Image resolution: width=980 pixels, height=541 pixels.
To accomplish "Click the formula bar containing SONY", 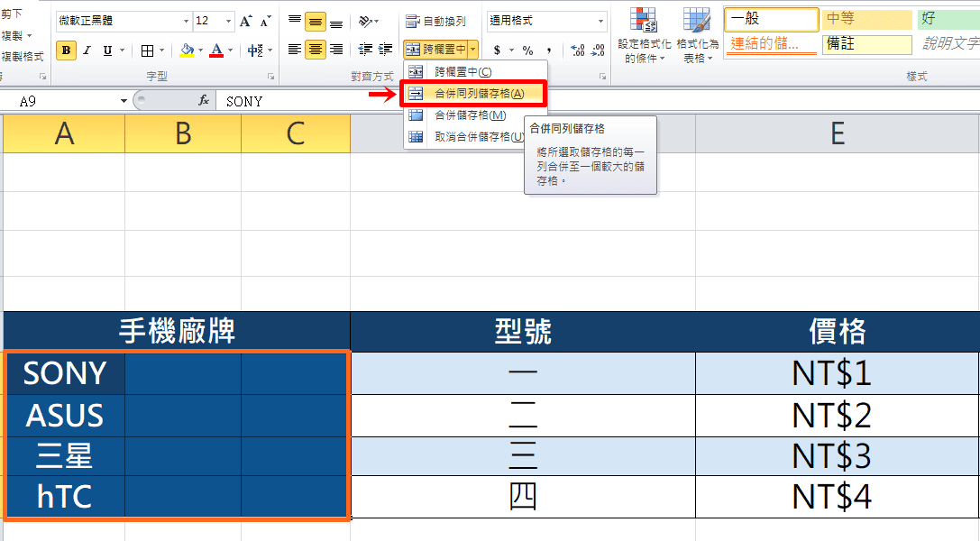I will click(x=597, y=101).
